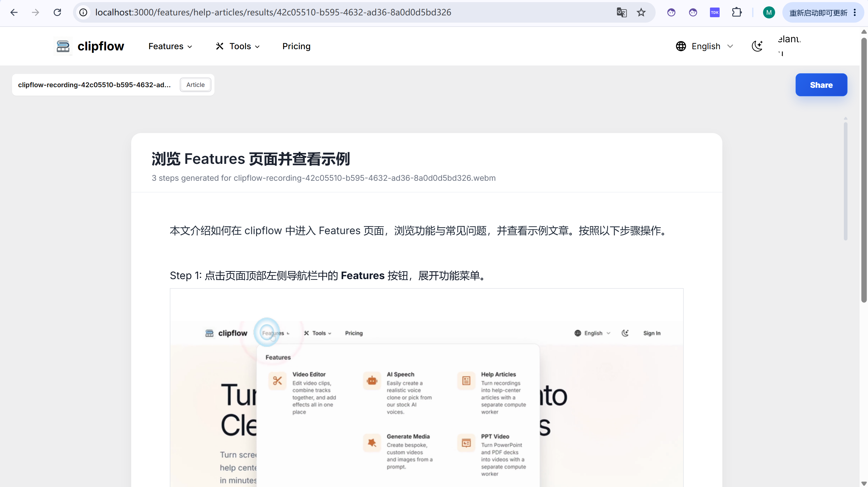Click the Step 1 screenshot image
Screen dimensions: 868x487
point(426,387)
